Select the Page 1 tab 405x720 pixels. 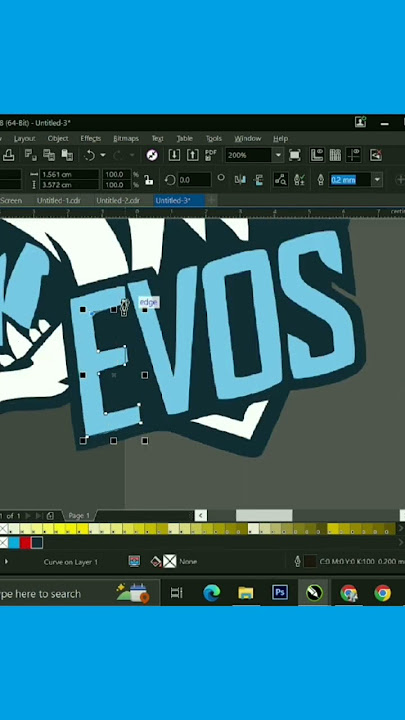79,516
